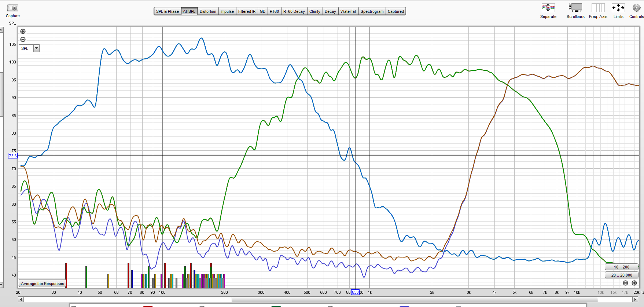The height and width of the screenshot is (307, 644).
Task: Click the Separate traces icon
Action: pos(548,8)
